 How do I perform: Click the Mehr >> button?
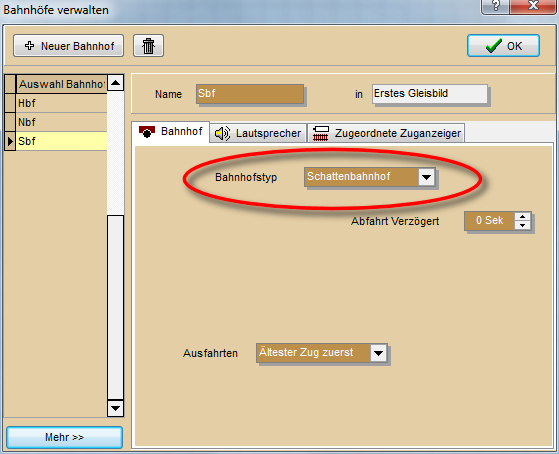coord(65,437)
